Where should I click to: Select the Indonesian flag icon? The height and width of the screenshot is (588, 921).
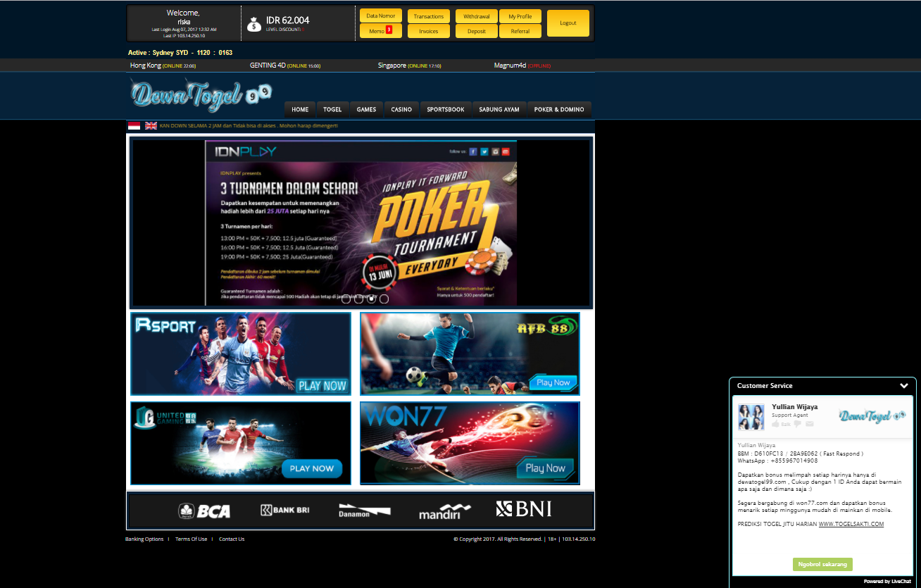(x=132, y=125)
